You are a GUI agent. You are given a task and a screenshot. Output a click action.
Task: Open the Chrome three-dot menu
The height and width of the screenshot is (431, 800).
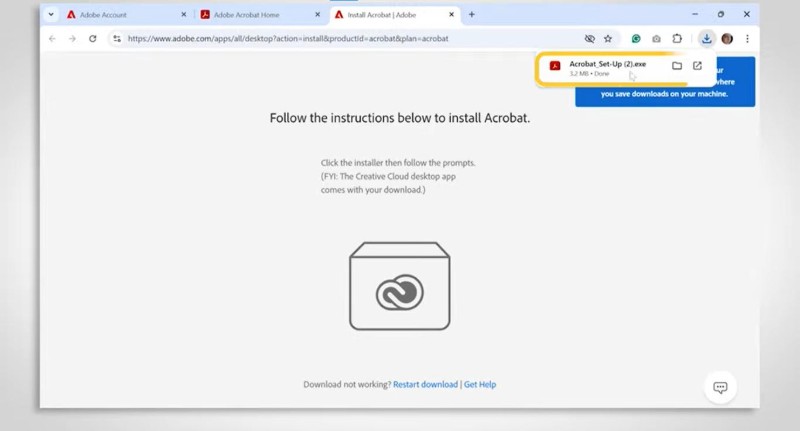pyautogui.click(x=747, y=39)
